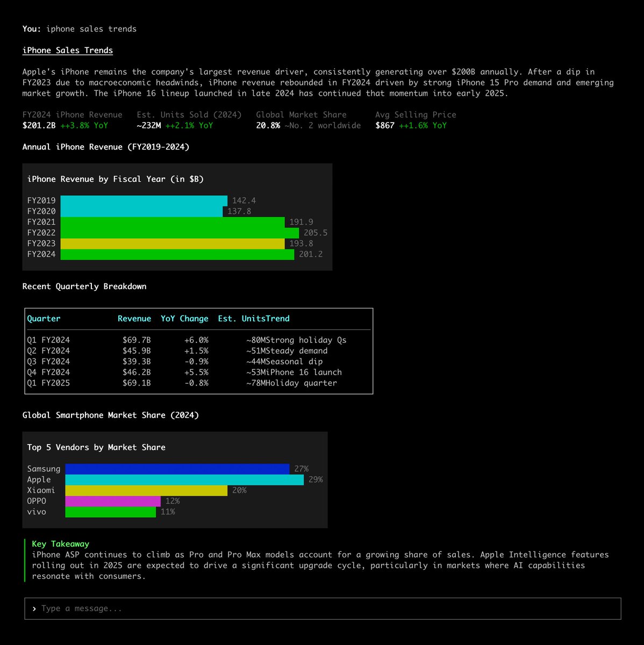The width and height of the screenshot is (644, 645).
Task: Click the '-0.8%' YoY change cell
Action: (x=196, y=383)
